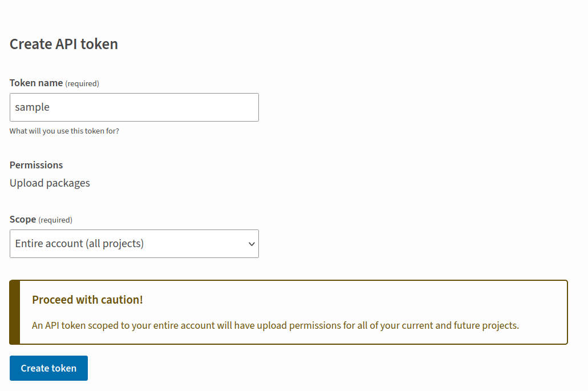This screenshot has width=588, height=391.
Task: Click the 'Upload packages' permission text
Action: [x=50, y=183]
